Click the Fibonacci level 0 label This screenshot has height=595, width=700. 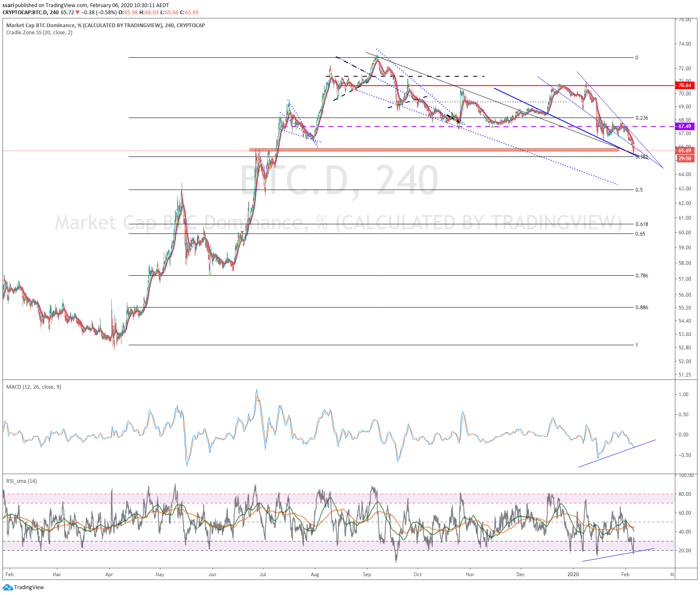[x=637, y=58]
